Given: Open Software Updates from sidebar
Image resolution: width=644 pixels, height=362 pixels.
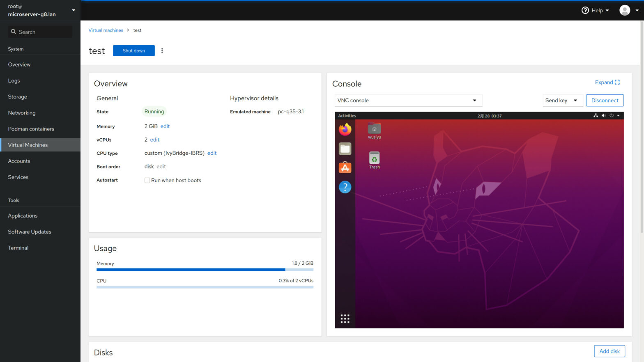Looking at the screenshot, I should (30, 232).
